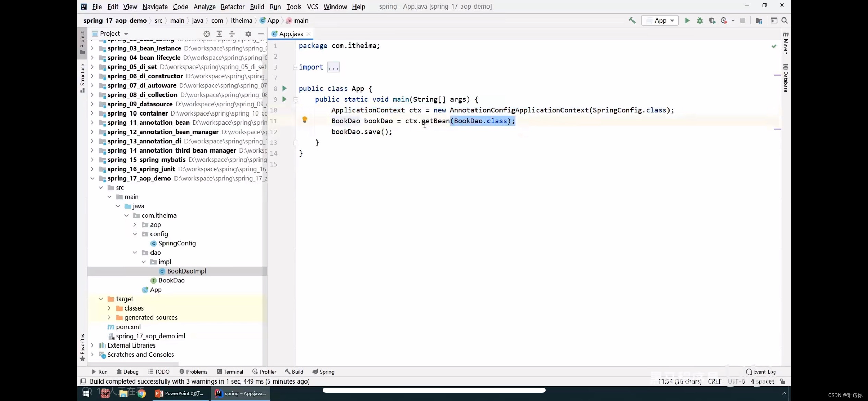Image resolution: width=868 pixels, height=401 pixels.
Task: Click the Build project hammer icon
Action: click(x=632, y=21)
